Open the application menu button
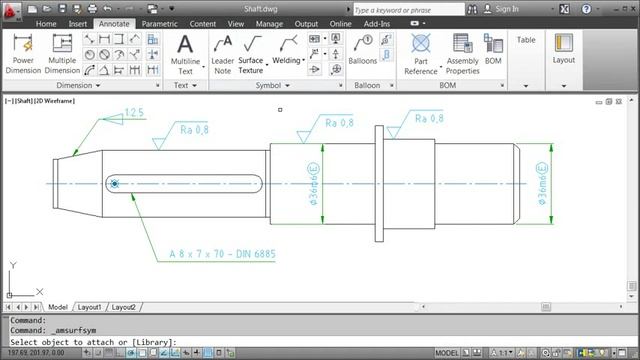640x360 pixels. coord(11,11)
